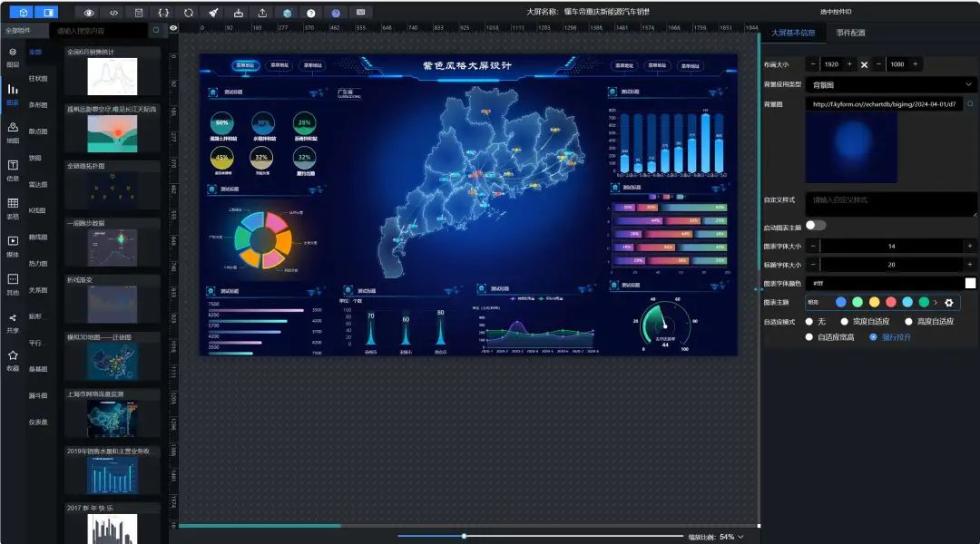Click the 媒体 media icon in sidebar
Image resolution: width=980 pixels, height=544 pixels.
[x=13, y=246]
